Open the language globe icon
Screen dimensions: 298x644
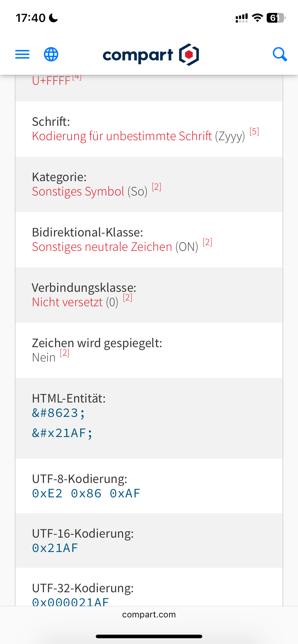51,55
